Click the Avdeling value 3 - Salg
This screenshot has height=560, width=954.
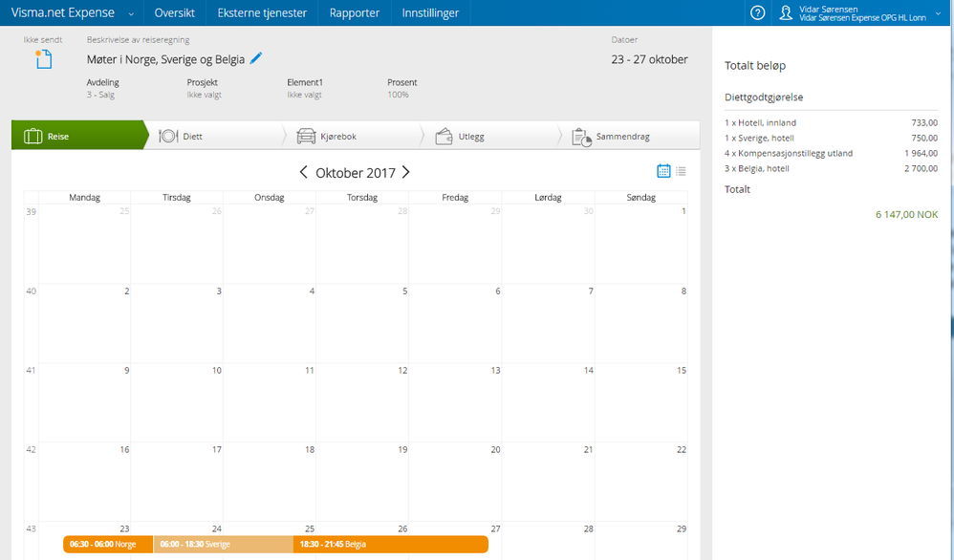tap(100, 95)
